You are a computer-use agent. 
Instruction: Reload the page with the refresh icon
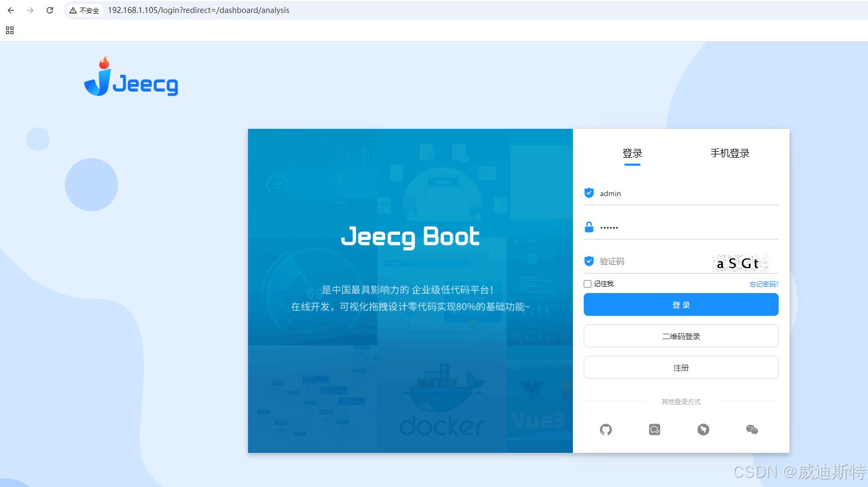pyautogui.click(x=50, y=10)
